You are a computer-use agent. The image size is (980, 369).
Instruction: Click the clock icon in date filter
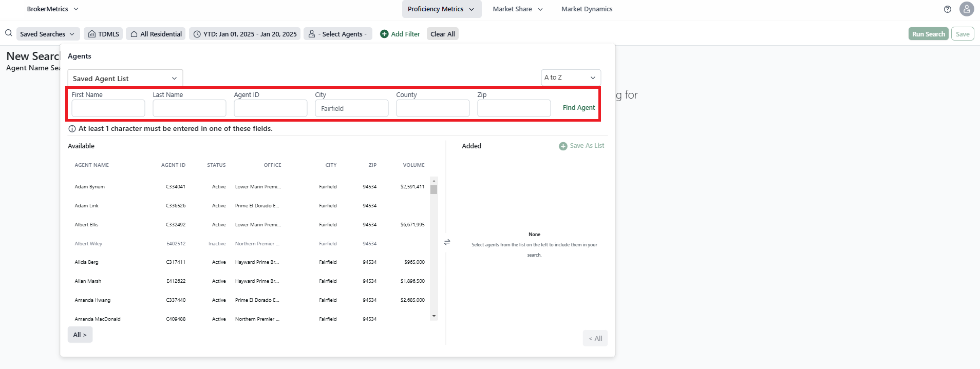tap(197, 34)
